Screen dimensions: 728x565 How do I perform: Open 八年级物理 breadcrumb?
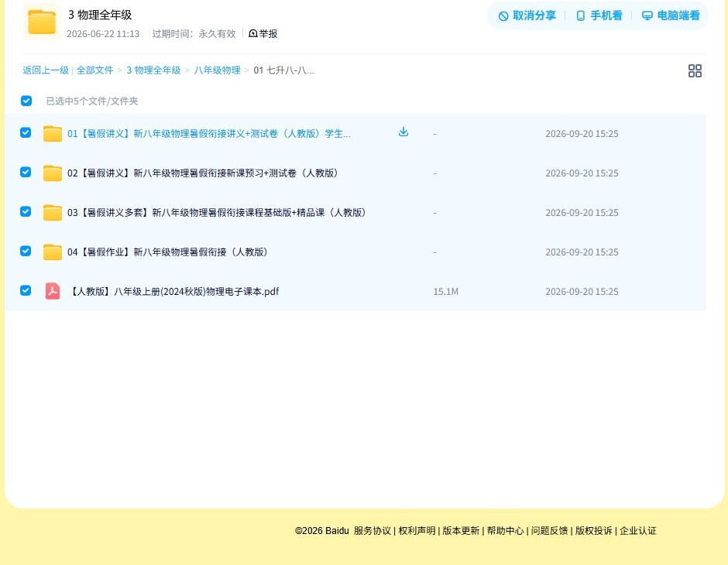(218, 70)
